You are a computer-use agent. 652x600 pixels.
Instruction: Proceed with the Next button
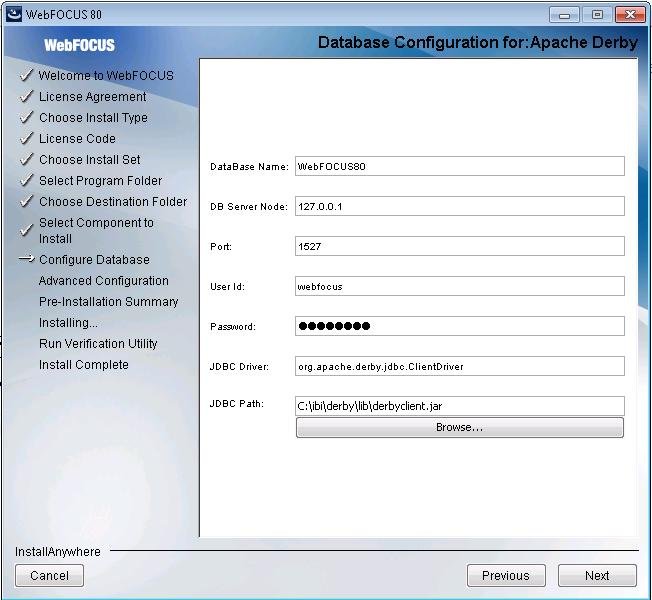(x=597, y=575)
